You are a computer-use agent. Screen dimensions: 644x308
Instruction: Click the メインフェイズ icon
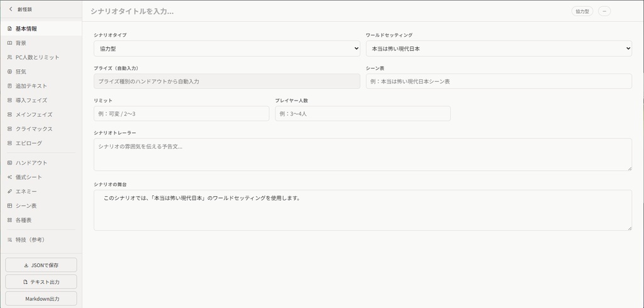point(9,114)
